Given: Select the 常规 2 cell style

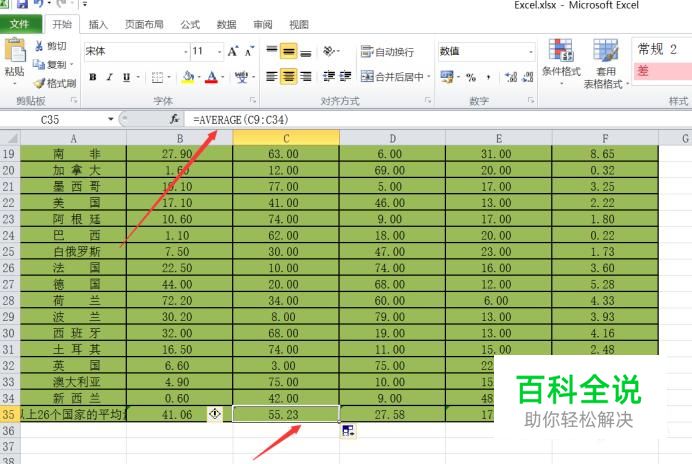Looking at the screenshot, I should [663, 49].
